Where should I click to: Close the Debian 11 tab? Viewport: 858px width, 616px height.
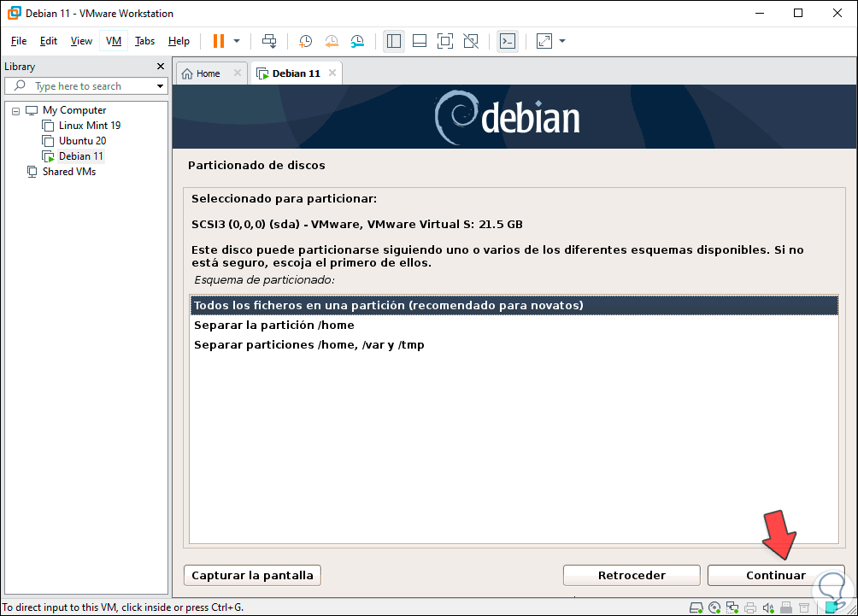tap(332, 73)
